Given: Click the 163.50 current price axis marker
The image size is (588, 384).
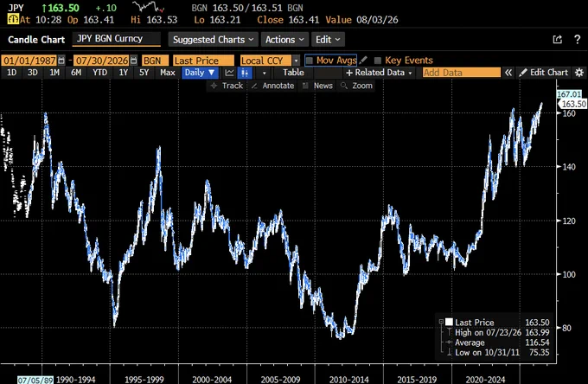Looking at the screenshot, I should [573, 104].
